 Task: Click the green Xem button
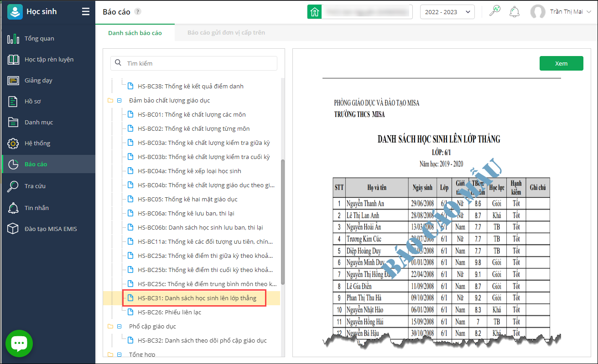pyautogui.click(x=561, y=63)
